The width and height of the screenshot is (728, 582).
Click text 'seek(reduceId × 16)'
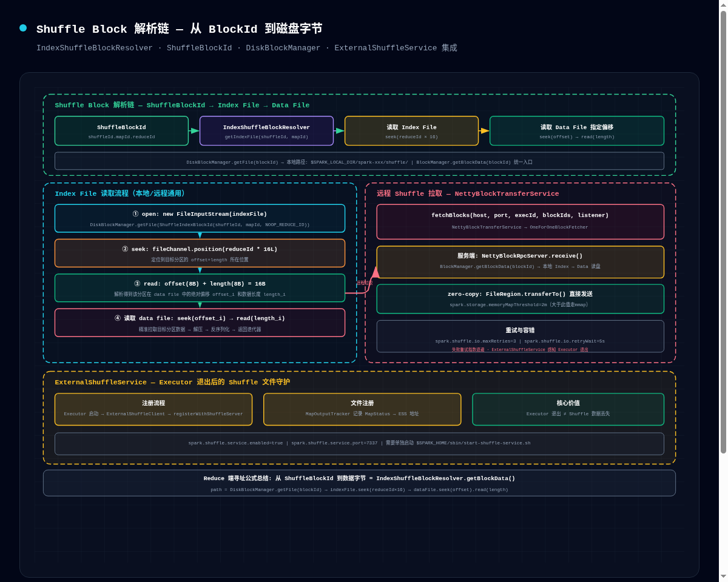411,136
